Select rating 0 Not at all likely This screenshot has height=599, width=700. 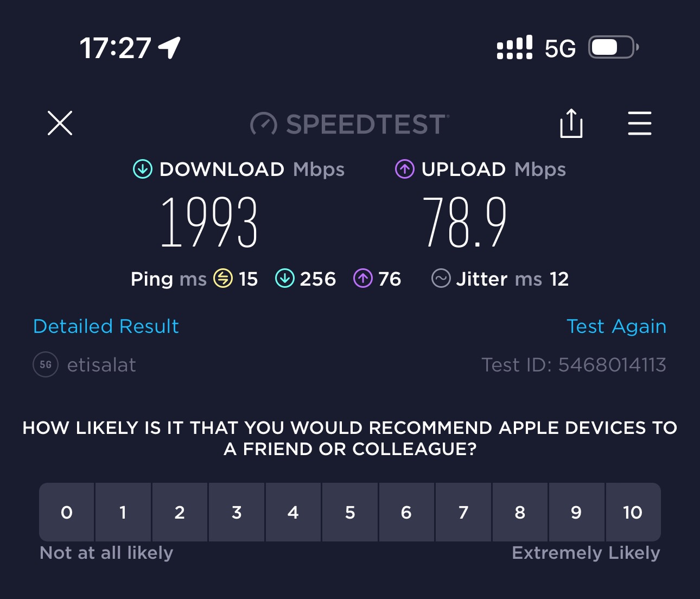[66, 512]
